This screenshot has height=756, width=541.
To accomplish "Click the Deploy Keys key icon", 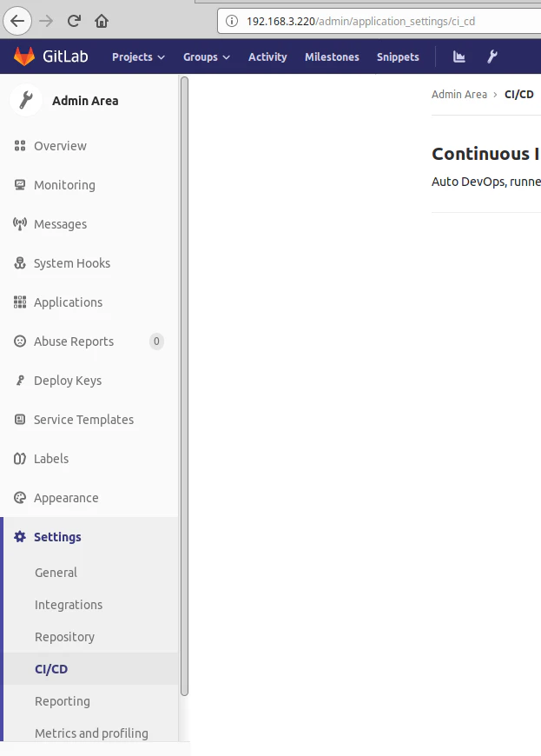I will [x=20, y=380].
